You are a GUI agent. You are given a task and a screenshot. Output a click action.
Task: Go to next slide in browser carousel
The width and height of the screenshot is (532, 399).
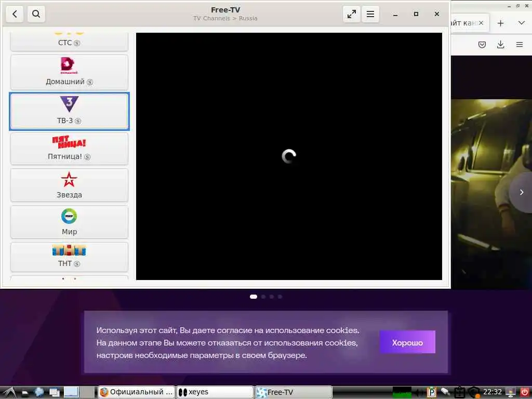coord(522,192)
